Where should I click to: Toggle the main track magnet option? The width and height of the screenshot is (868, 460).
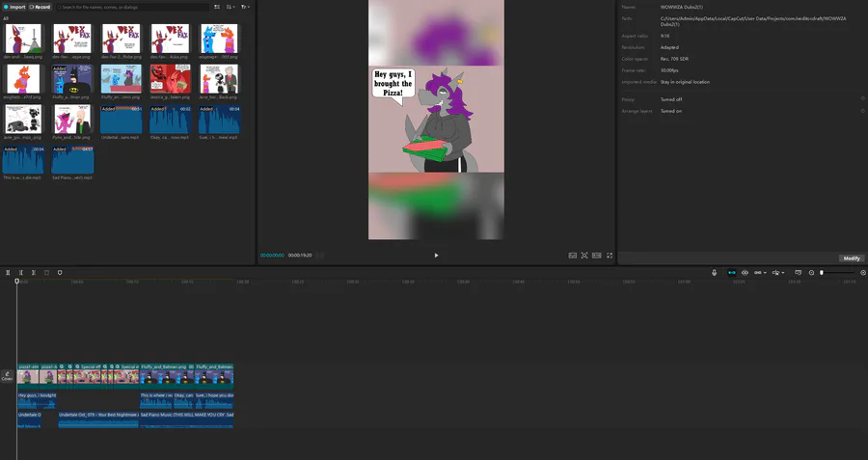pyautogui.click(x=732, y=272)
